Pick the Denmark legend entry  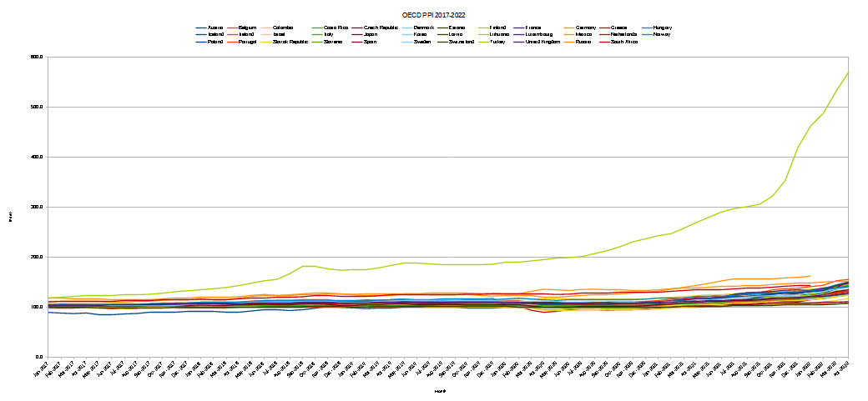(x=423, y=28)
